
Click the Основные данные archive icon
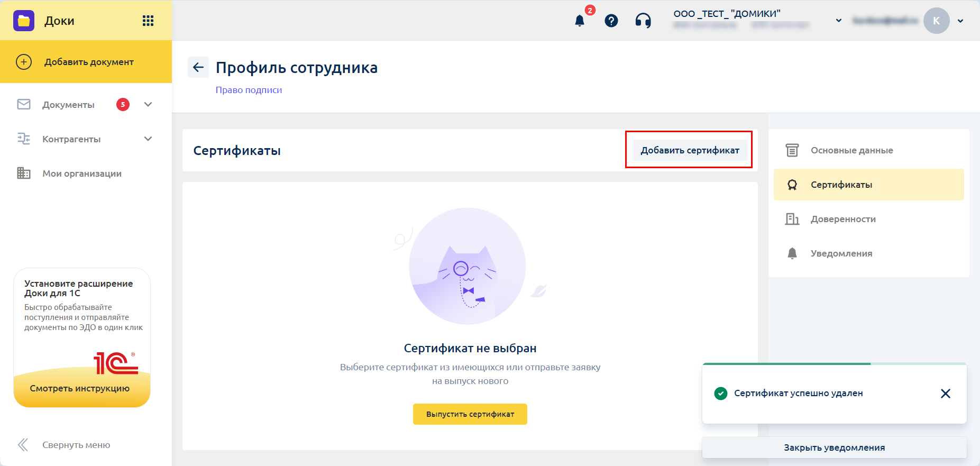point(792,150)
